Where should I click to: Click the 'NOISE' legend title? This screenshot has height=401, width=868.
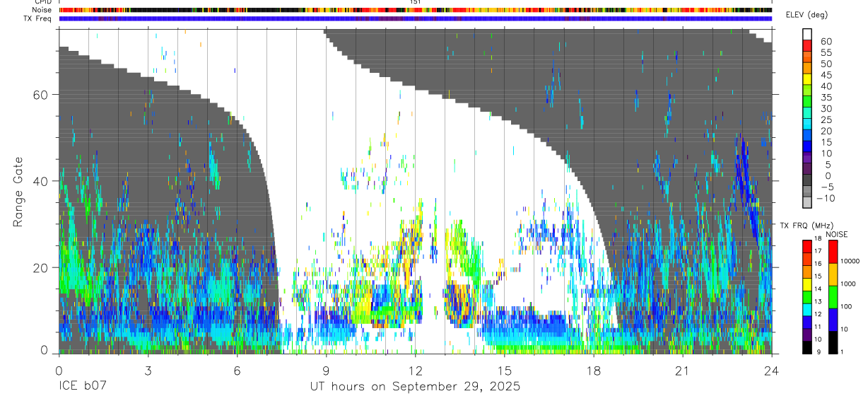pyautogui.click(x=837, y=234)
